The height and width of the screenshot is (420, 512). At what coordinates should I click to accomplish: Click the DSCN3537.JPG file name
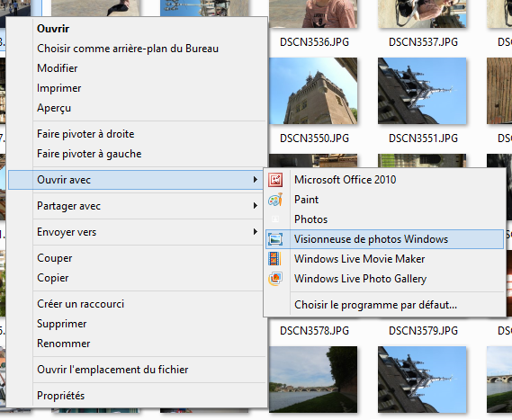tap(423, 42)
